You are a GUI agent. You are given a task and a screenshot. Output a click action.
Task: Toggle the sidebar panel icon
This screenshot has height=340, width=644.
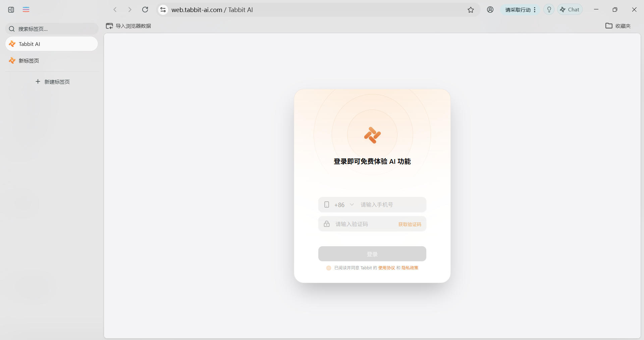point(11,10)
